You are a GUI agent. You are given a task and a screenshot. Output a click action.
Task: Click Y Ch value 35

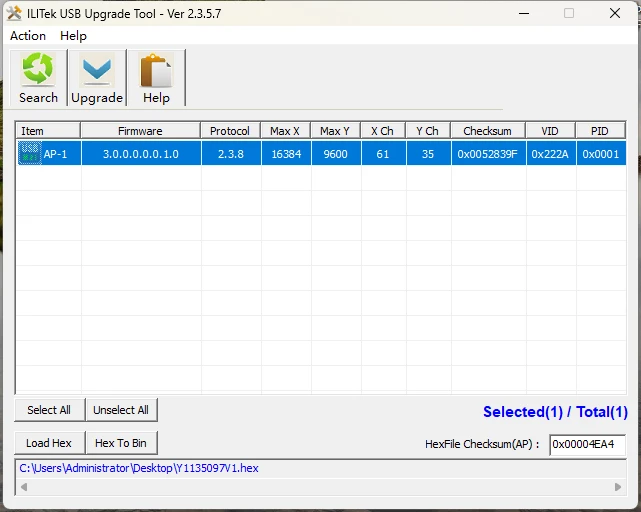428,154
